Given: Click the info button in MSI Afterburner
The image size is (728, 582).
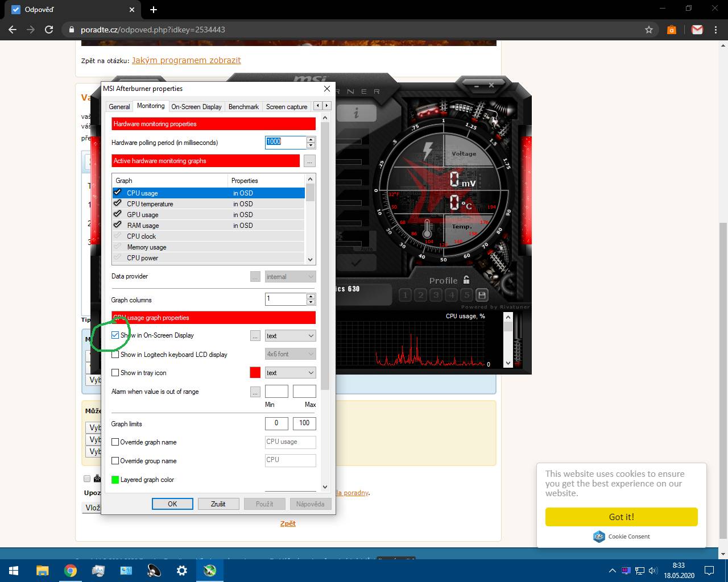Looking at the screenshot, I should 356,113.
